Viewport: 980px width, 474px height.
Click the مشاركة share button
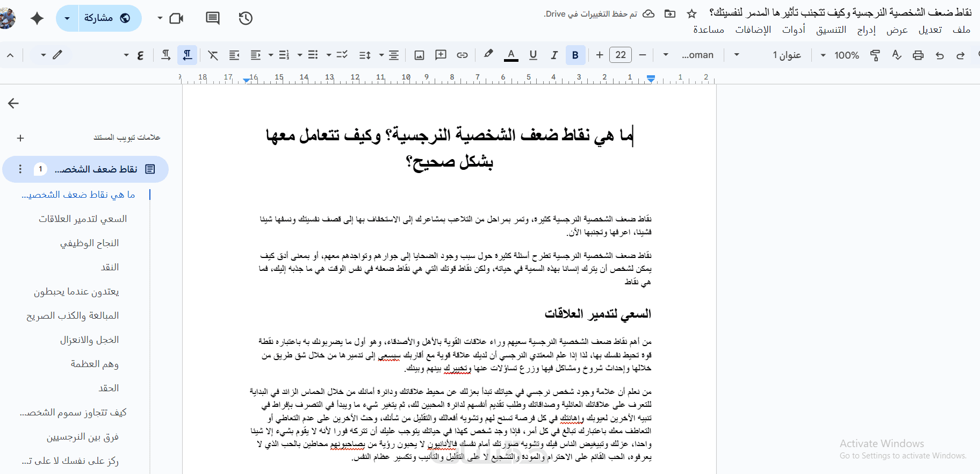pyautogui.click(x=110, y=18)
